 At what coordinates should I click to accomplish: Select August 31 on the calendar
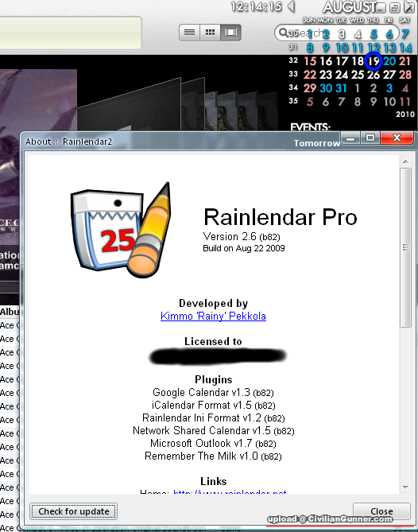(341, 88)
